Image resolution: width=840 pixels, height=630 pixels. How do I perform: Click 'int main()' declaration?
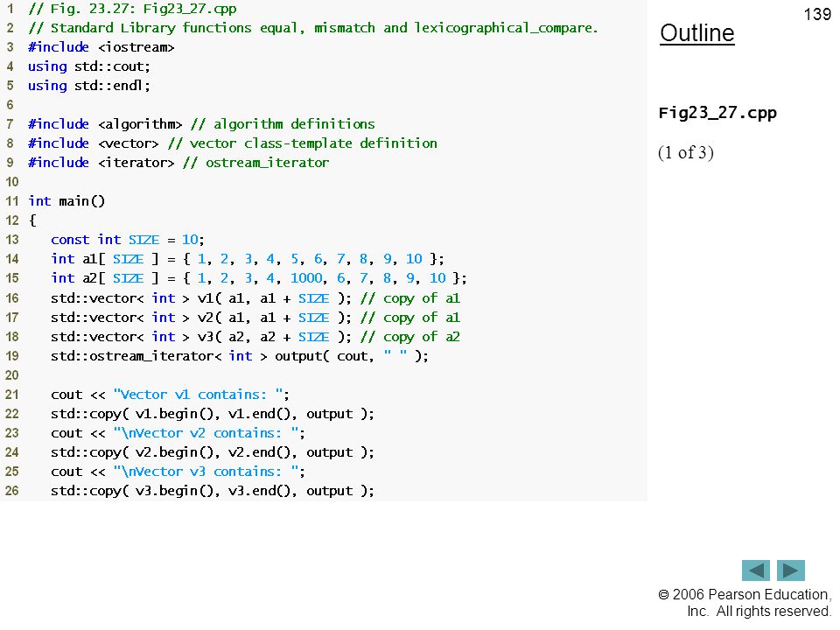click(x=66, y=201)
